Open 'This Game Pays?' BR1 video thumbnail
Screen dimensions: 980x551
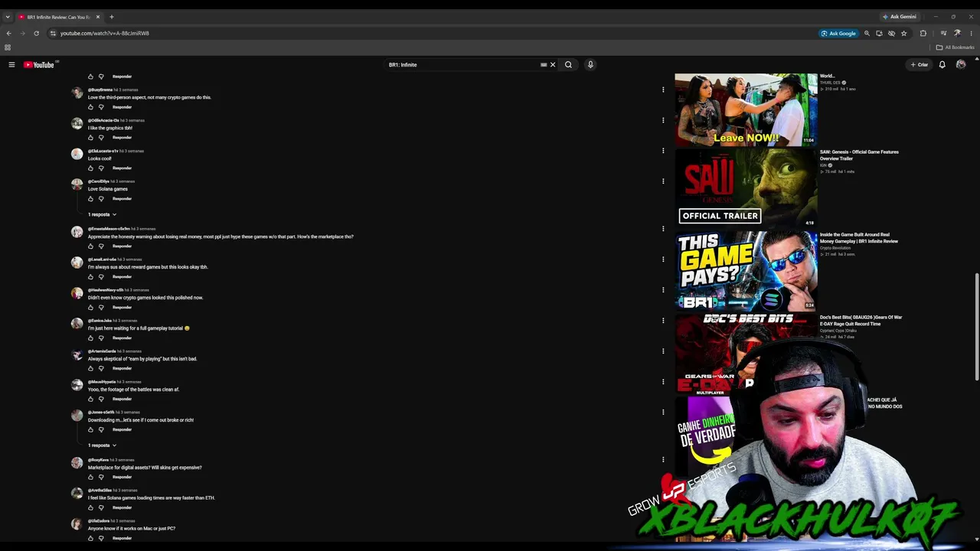point(746,270)
